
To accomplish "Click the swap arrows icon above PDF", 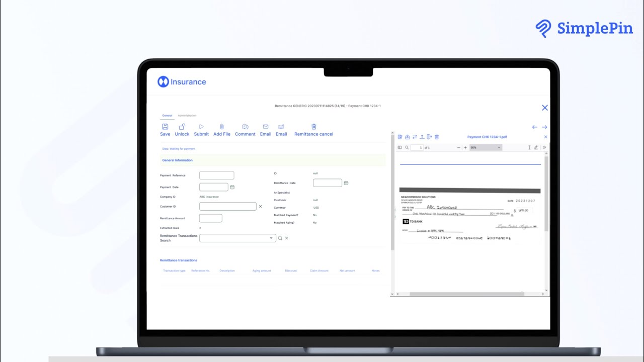I will pos(415,137).
